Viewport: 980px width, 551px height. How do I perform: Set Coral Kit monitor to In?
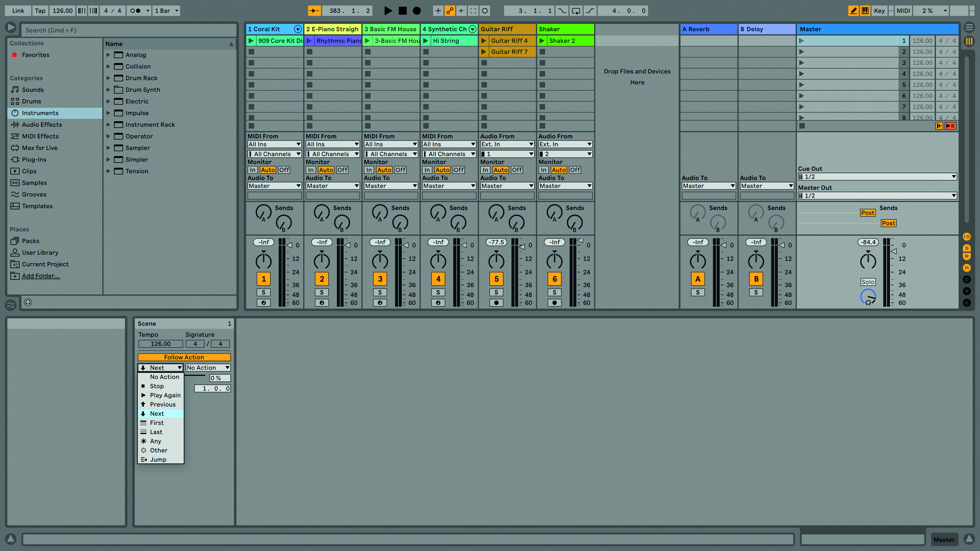[x=252, y=170]
